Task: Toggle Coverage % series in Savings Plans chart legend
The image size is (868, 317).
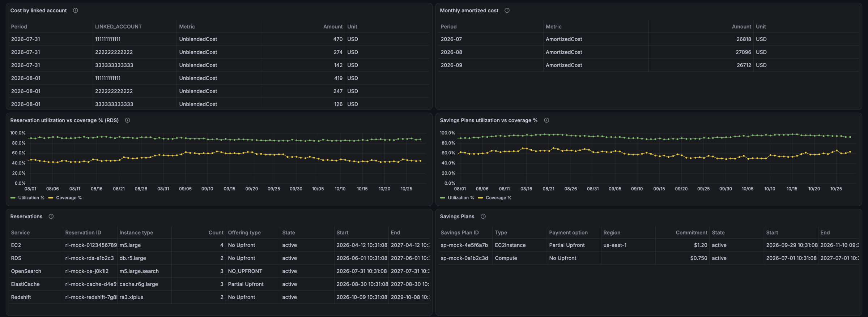Action: (x=498, y=198)
